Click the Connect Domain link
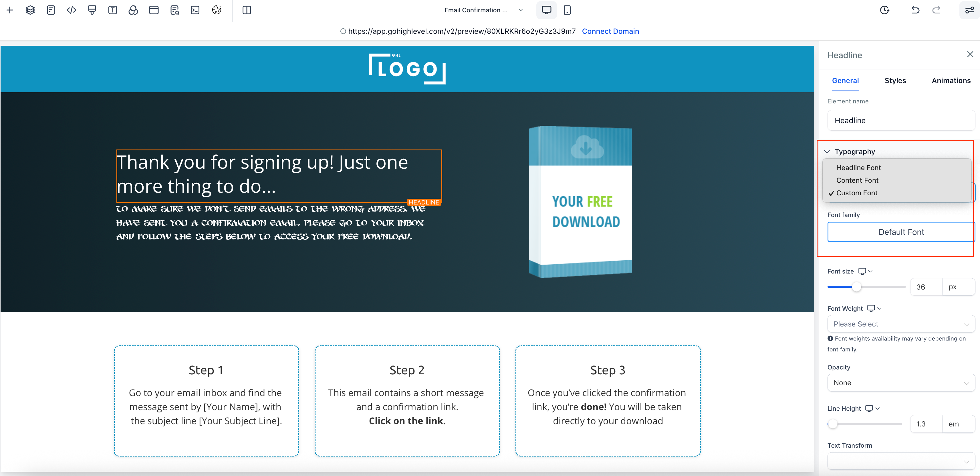The width and height of the screenshot is (980, 476). (610, 31)
